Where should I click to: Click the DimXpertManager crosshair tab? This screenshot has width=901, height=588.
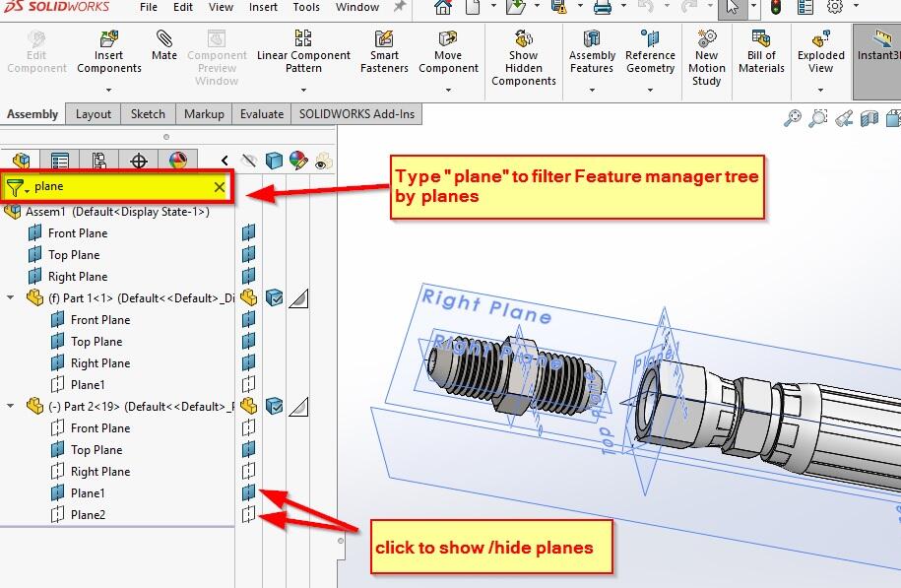(x=139, y=162)
